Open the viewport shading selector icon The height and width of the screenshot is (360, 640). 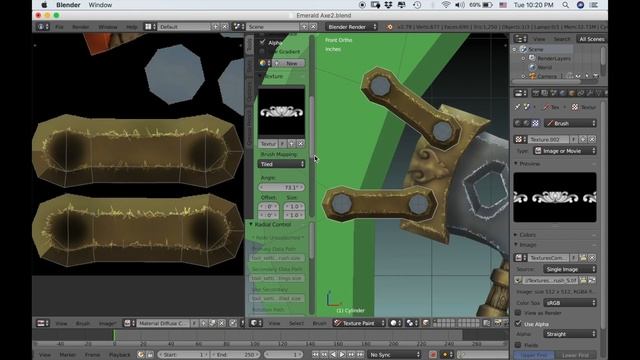click(x=396, y=323)
